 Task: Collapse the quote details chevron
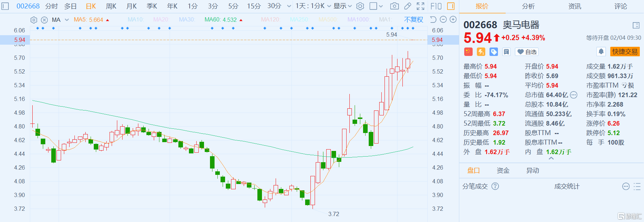click(551, 159)
